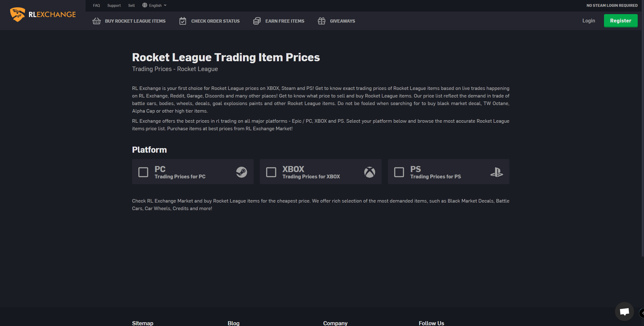
Task: Toggle the PC platform checkbox
Action: [x=143, y=172]
